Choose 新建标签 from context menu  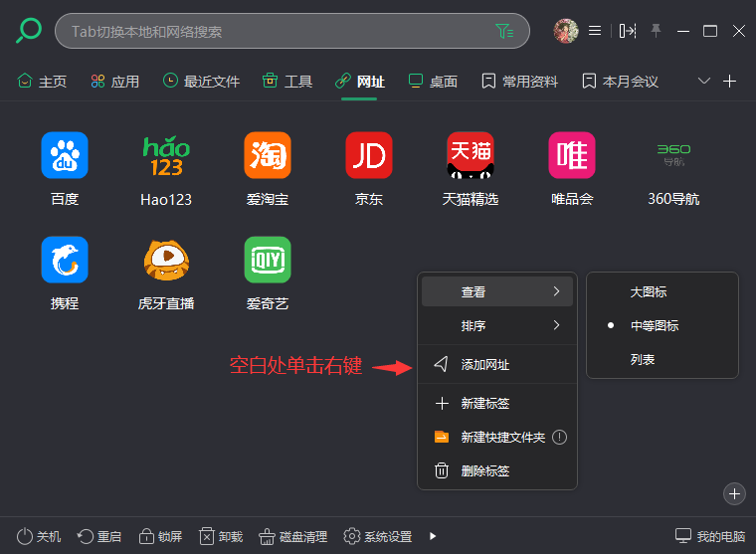point(497,403)
